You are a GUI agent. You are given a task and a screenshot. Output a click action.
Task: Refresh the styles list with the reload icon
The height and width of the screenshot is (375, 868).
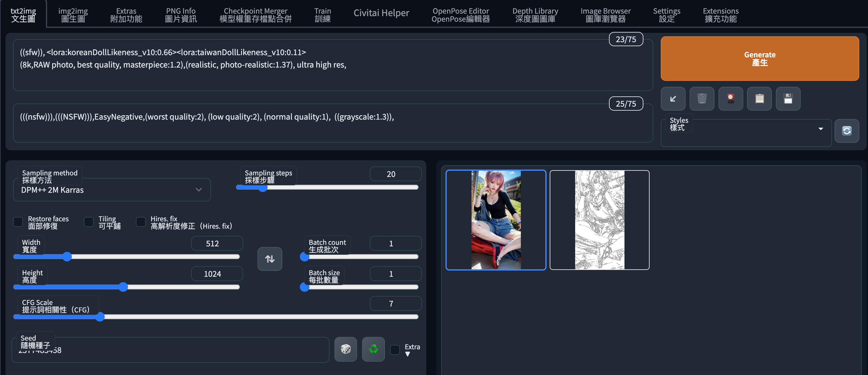[x=846, y=130]
